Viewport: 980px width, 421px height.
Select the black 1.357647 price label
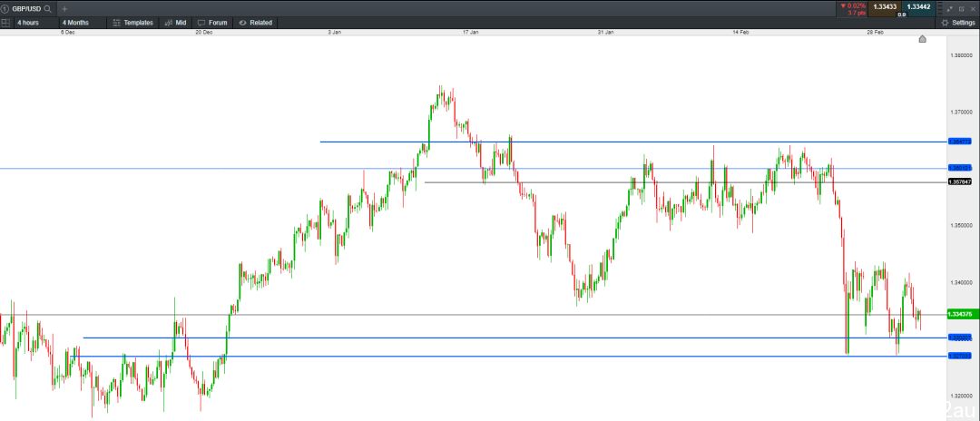click(x=959, y=181)
